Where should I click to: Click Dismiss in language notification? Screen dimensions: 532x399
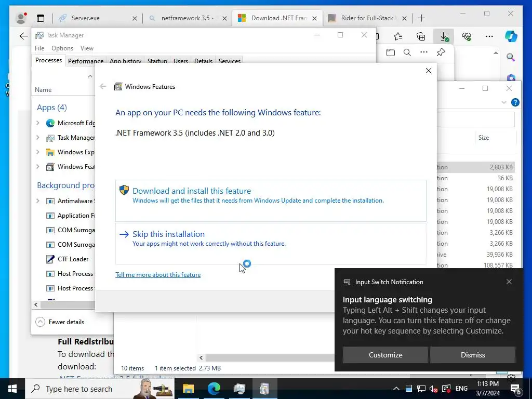click(473, 355)
